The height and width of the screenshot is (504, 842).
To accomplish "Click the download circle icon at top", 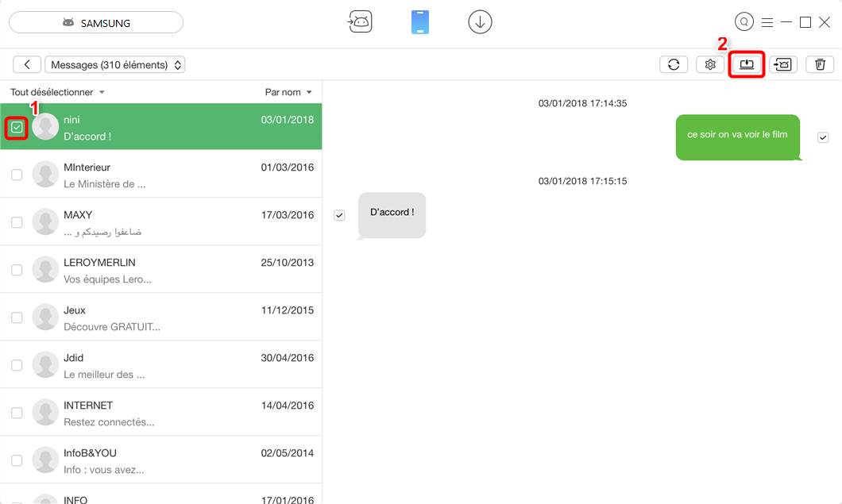I will coord(480,23).
